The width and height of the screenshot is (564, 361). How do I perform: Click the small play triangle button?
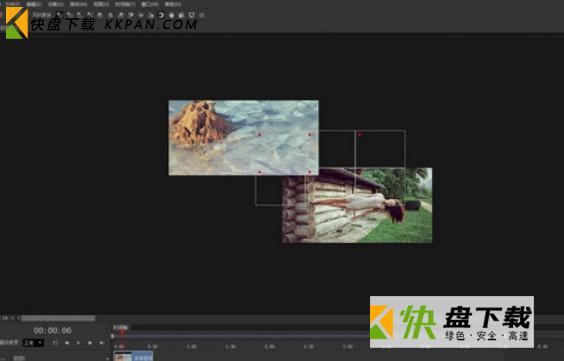pos(78,343)
